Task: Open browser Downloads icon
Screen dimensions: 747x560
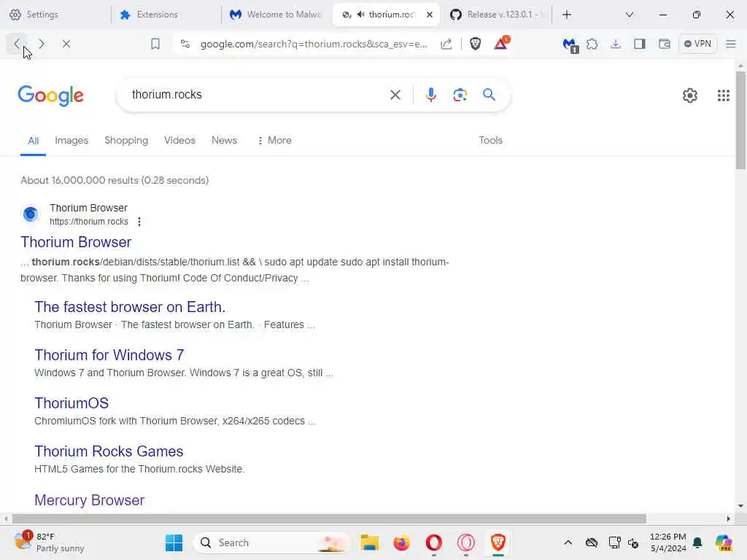Action: [616, 44]
